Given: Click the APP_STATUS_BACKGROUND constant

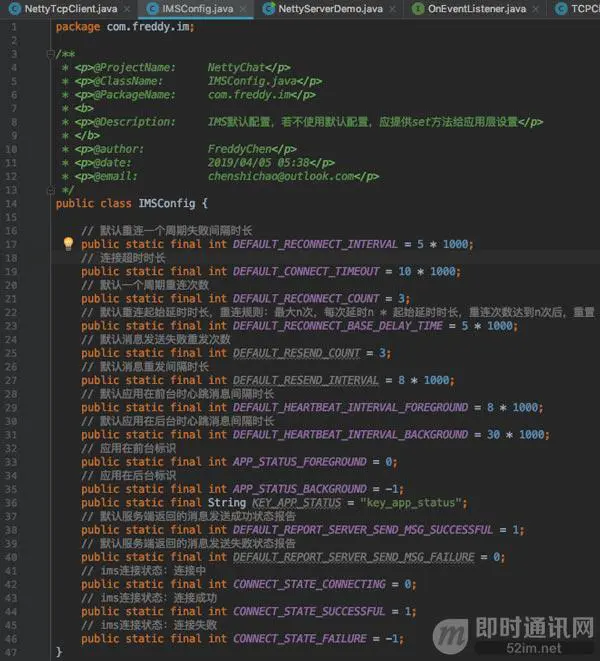Looking at the screenshot, I should [299, 489].
